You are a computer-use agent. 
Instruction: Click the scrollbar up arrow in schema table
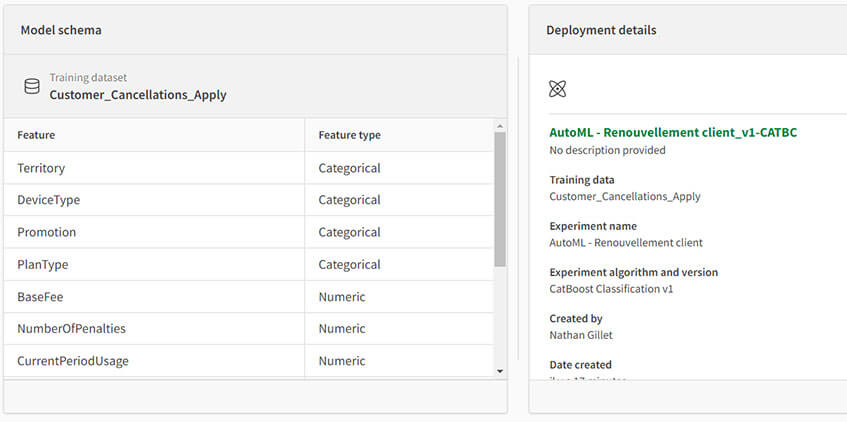(500, 126)
